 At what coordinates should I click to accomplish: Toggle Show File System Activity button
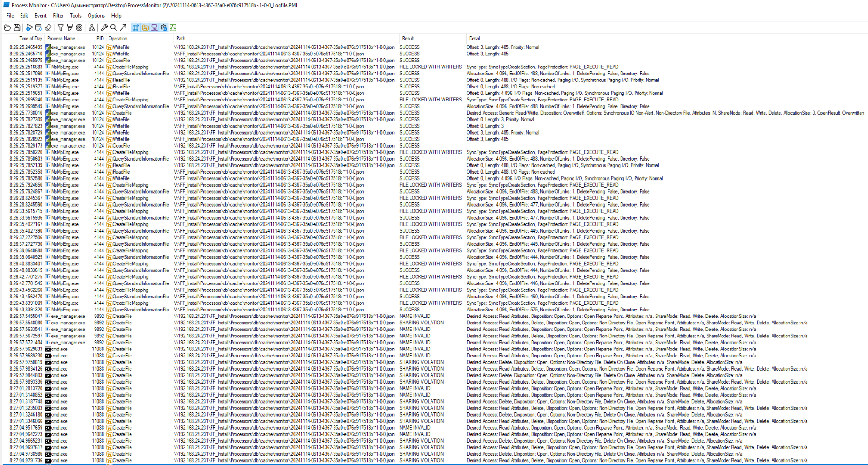coord(145,27)
